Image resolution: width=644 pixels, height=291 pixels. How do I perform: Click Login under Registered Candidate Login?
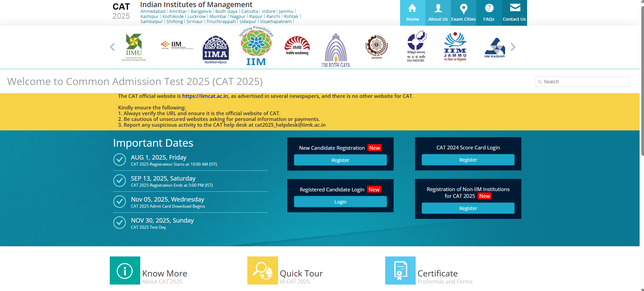[340, 202]
